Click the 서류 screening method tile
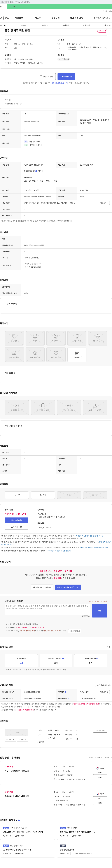The width and height of the screenshot is (112, 868). [x=17, y=495]
